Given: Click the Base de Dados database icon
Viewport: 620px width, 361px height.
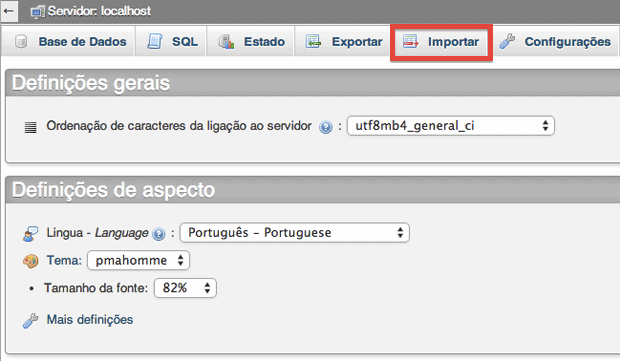Looking at the screenshot, I should (21, 42).
